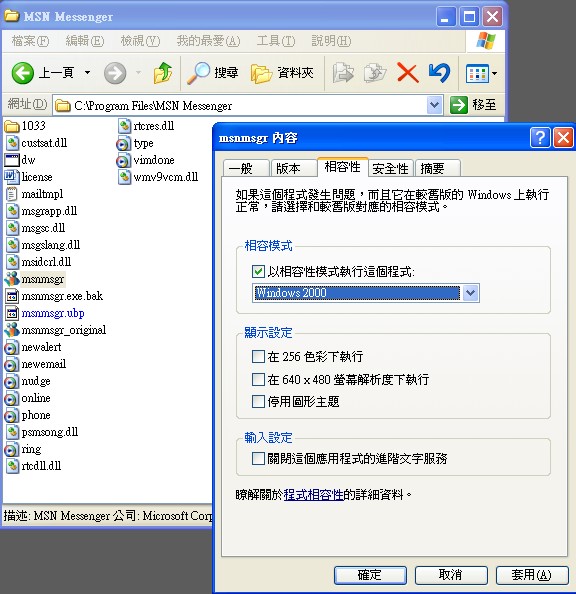Select the newemail file name
This screenshot has height=594, width=576.
(x=44, y=364)
